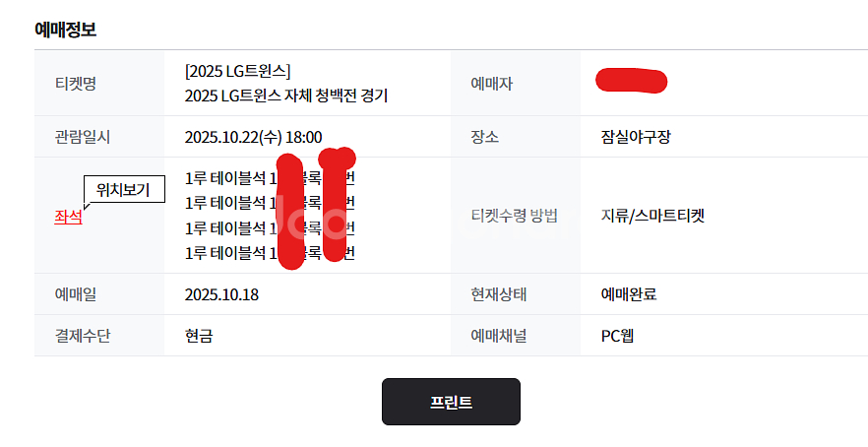Screen dimensions: 868x447
Task: Select the 2025.10.18 booking date value
Action: point(221,294)
